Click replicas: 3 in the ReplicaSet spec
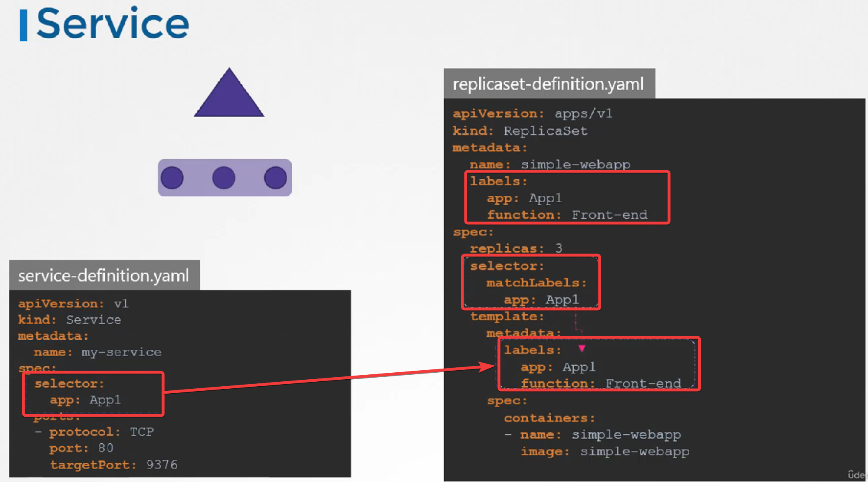868x482 pixels. pos(516,248)
